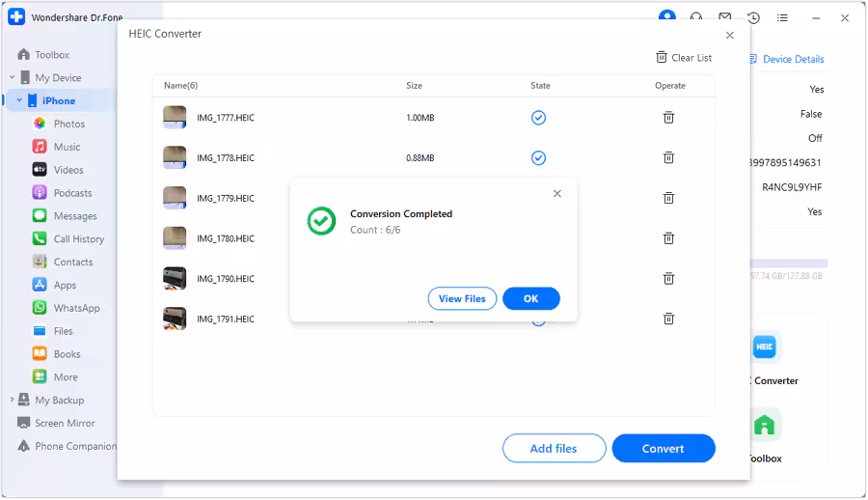The height and width of the screenshot is (500, 868).
Task: Open customer support headset icon
Action: [695, 18]
